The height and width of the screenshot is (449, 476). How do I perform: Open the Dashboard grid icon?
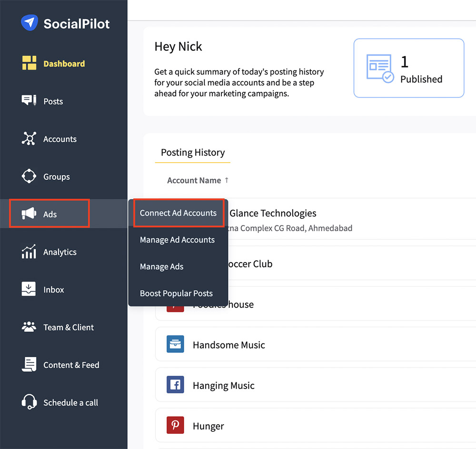point(29,63)
